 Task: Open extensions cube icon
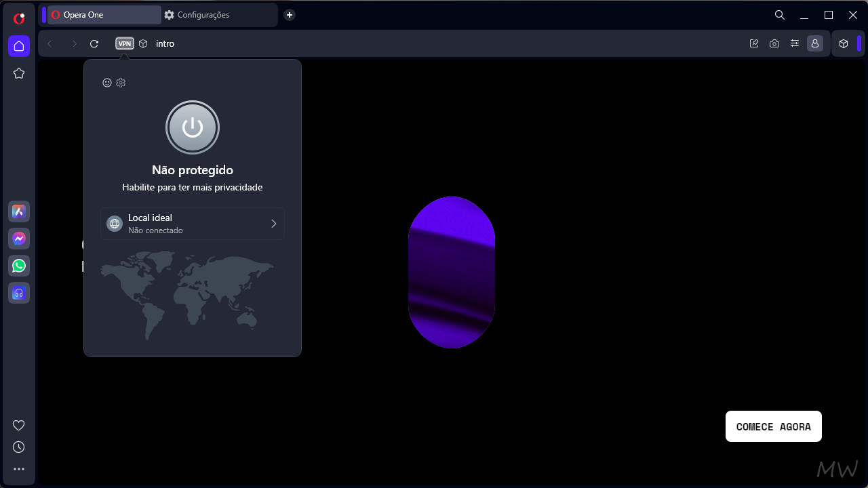tap(844, 43)
